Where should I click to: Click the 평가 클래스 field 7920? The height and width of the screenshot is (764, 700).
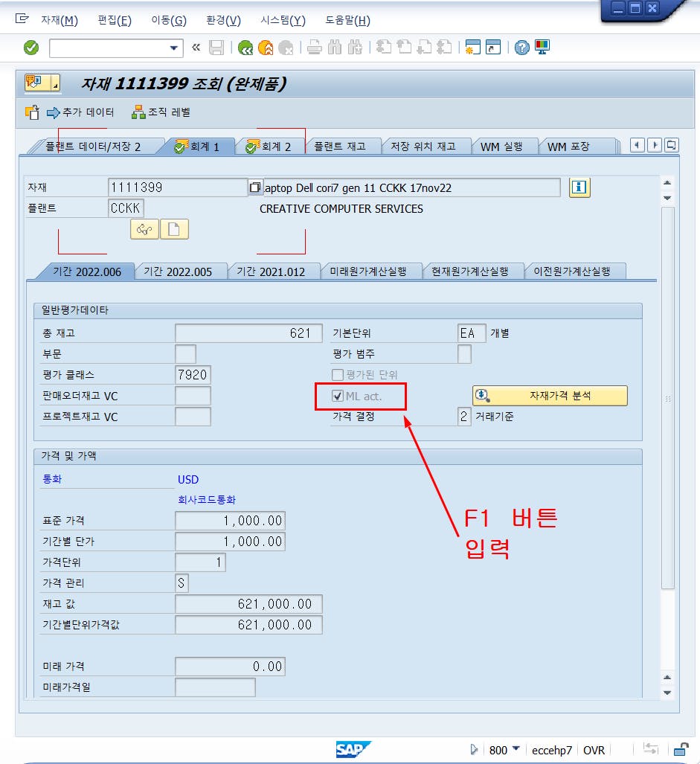(x=193, y=375)
